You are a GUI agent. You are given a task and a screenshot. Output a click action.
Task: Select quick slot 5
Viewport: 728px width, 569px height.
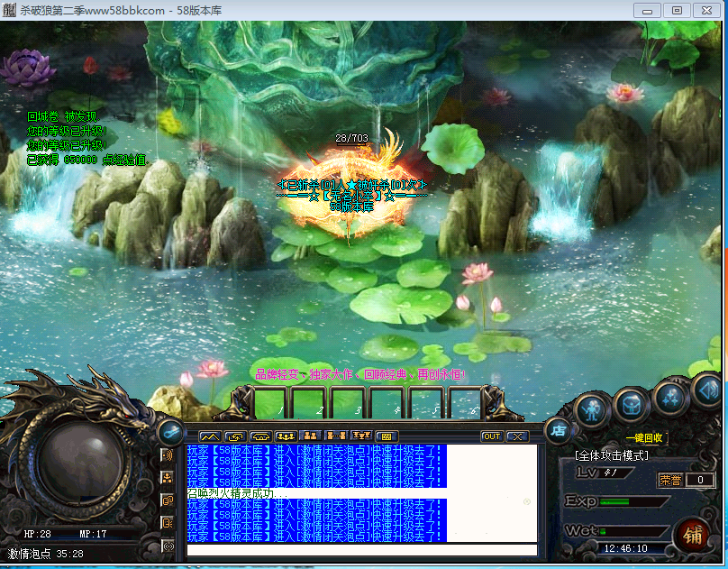coord(425,402)
